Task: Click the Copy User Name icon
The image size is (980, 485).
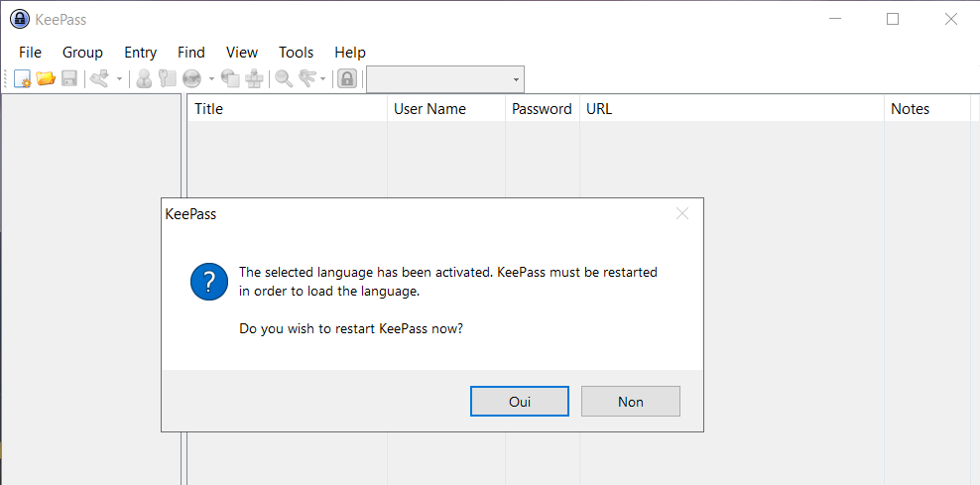Action: pos(145,79)
